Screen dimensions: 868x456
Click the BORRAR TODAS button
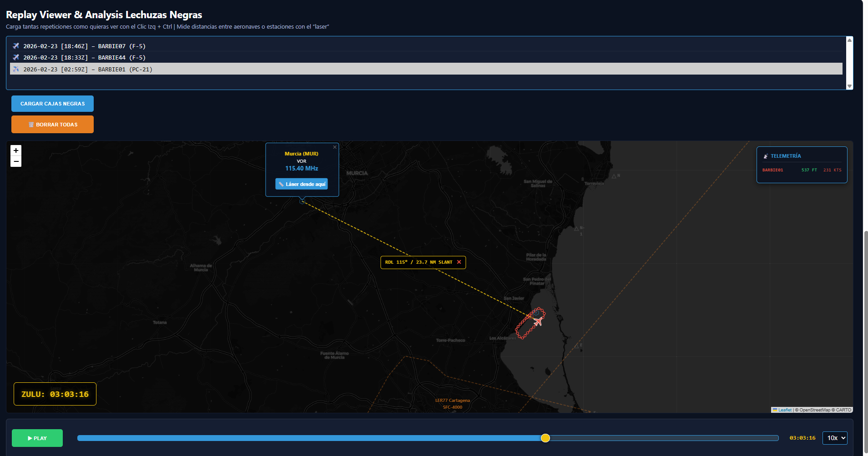coord(52,125)
